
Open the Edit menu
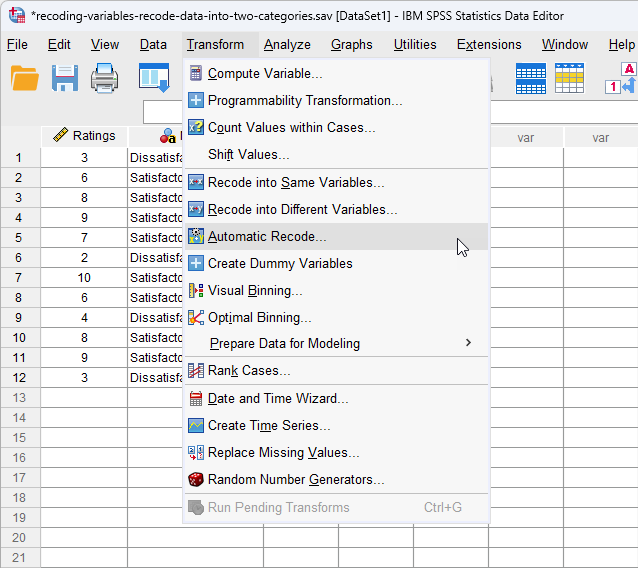tap(59, 44)
